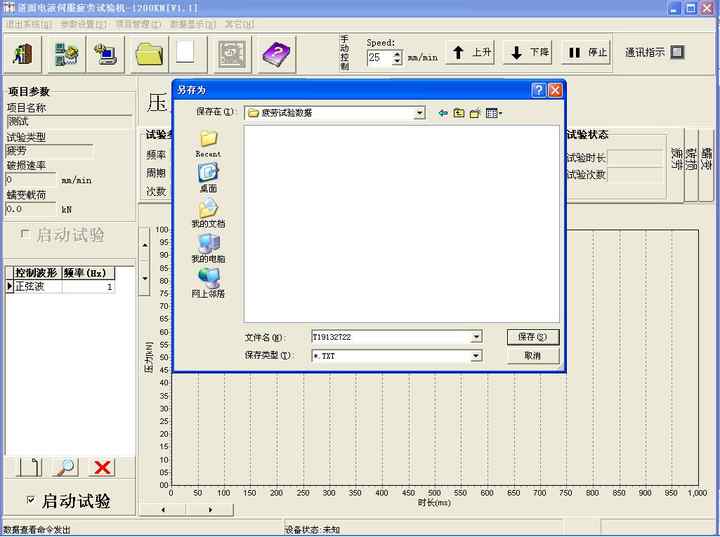Screen dimensions: 720x537
Task: Increase Speed value with spinner up arrow
Action: click(x=397, y=54)
